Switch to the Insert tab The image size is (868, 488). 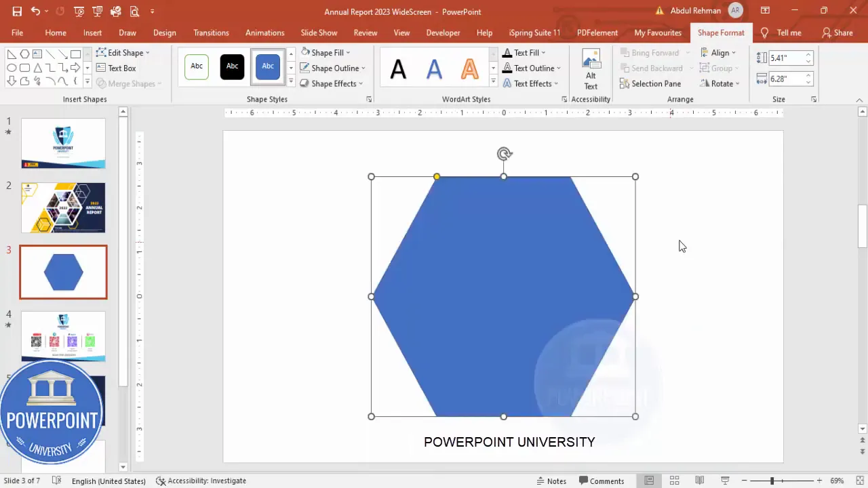tap(93, 33)
